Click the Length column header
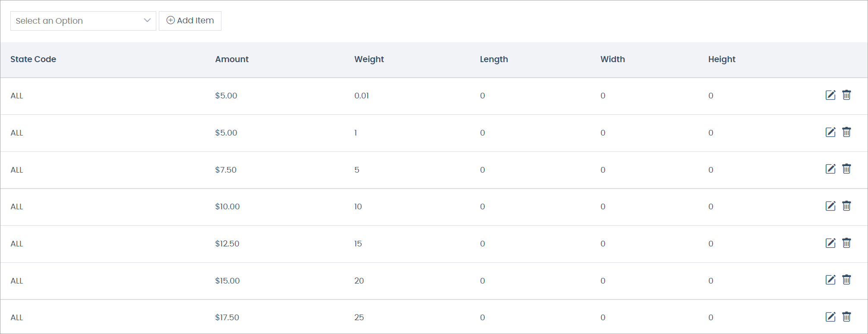This screenshot has width=868, height=334. [x=494, y=59]
